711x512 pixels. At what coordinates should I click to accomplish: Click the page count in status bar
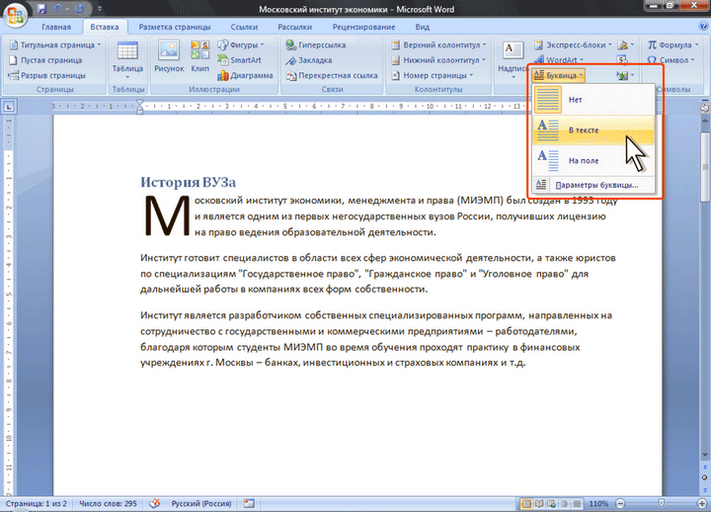[36, 503]
